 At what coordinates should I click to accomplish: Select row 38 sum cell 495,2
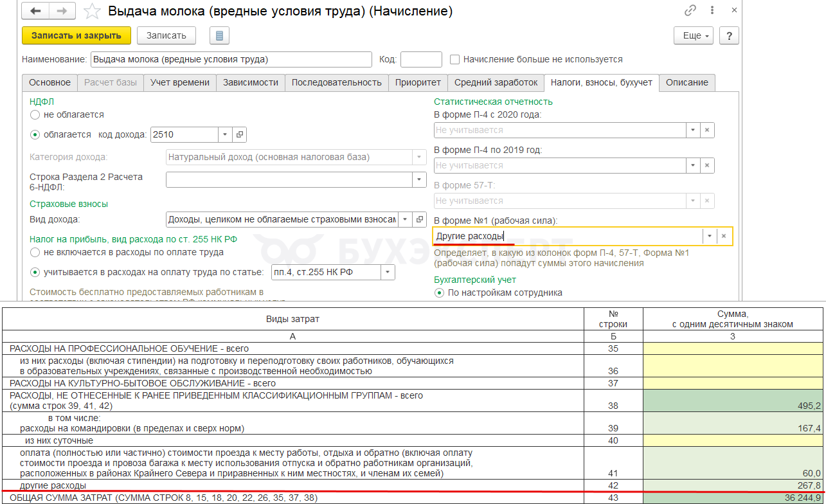(733, 400)
